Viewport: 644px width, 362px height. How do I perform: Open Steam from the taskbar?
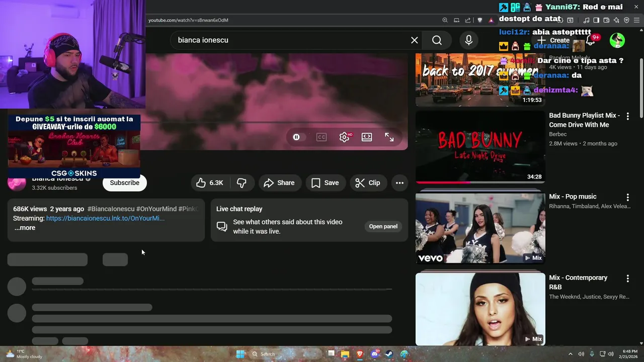(x=389, y=354)
